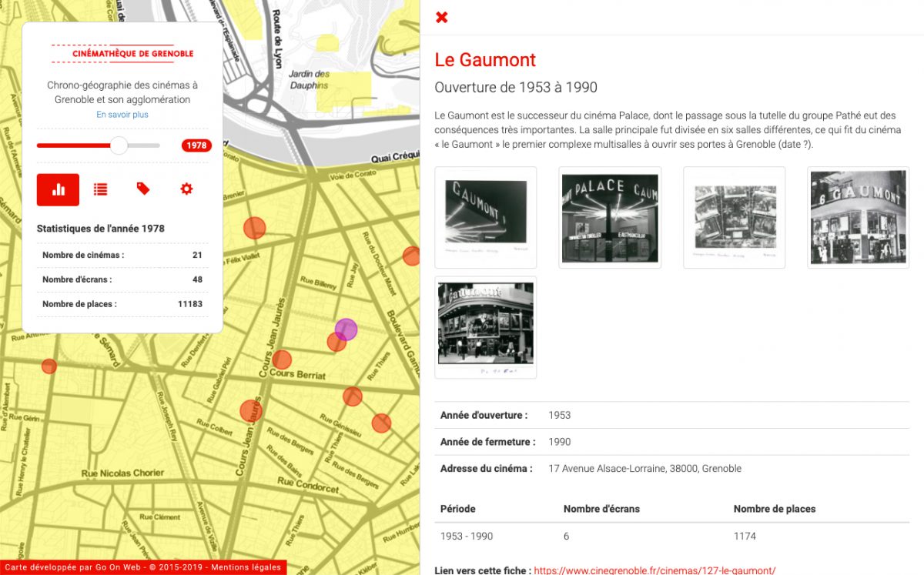Open the settings gear icon

[x=186, y=189]
